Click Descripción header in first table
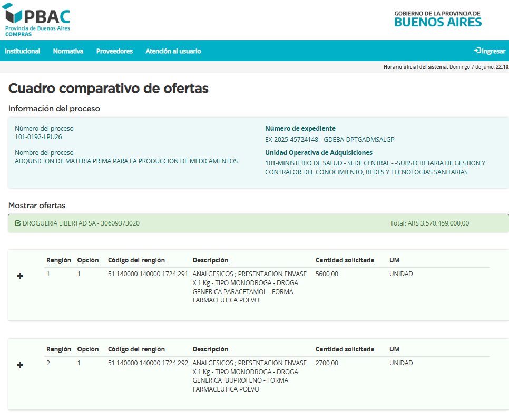This screenshot has height=420, width=509. [x=210, y=260]
